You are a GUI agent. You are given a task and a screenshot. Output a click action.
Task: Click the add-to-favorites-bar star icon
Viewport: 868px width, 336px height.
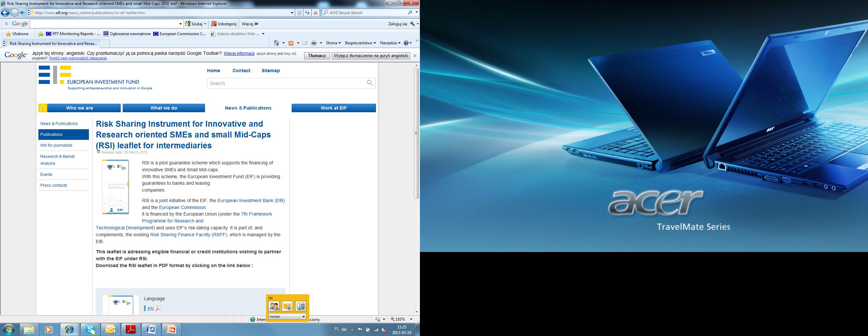click(41, 34)
